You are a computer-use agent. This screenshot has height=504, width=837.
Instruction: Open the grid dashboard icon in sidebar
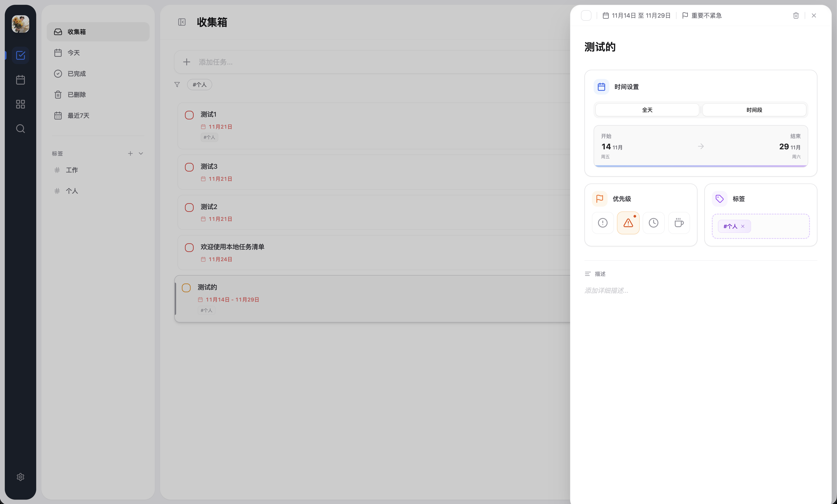click(20, 104)
